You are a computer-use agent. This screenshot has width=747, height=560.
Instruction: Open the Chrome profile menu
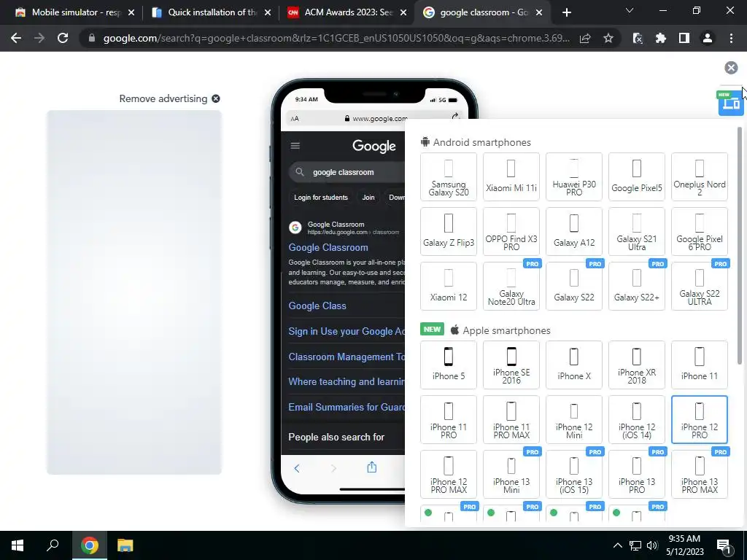pyautogui.click(x=708, y=38)
